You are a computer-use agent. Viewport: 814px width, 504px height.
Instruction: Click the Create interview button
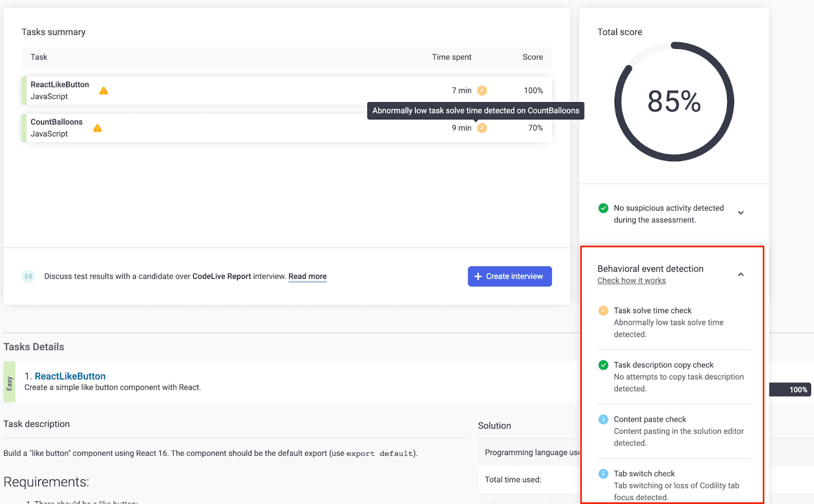tap(510, 276)
